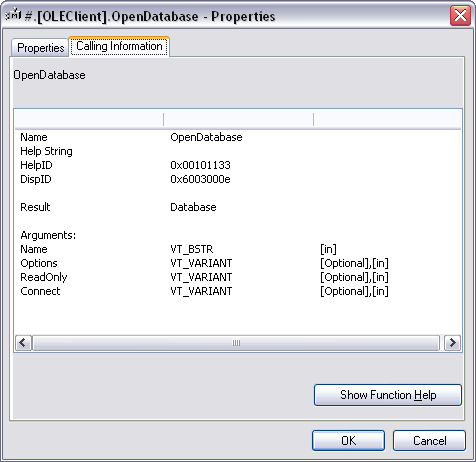
Task: Click the dialog title bar application icon
Action: pyautogui.click(x=13, y=15)
